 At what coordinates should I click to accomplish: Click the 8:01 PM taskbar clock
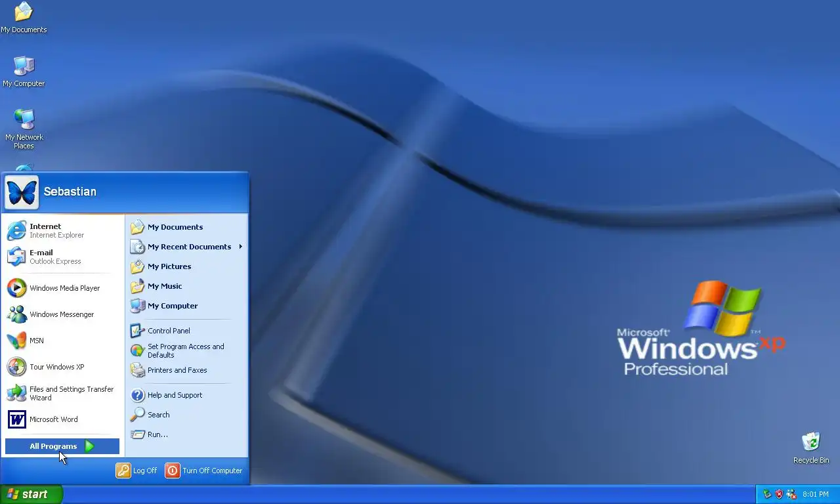(x=816, y=494)
